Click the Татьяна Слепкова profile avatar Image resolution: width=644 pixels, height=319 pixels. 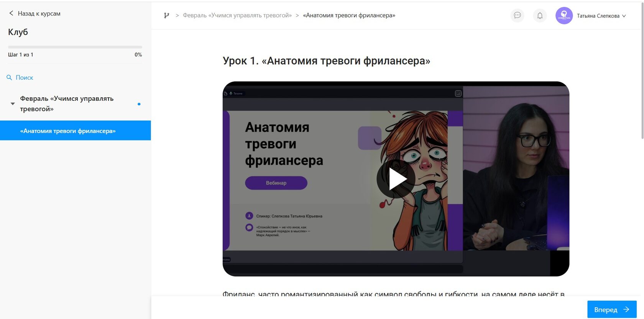pyautogui.click(x=564, y=16)
